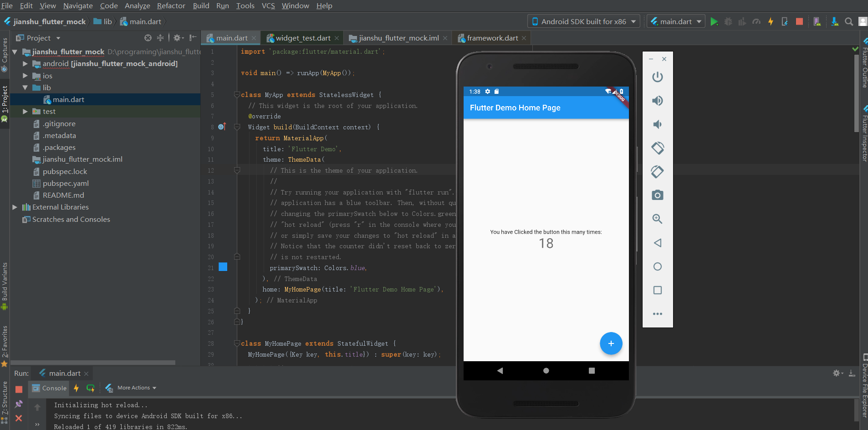Expand External Libraries in the project tree
This screenshot has width=868, height=430.
point(15,207)
